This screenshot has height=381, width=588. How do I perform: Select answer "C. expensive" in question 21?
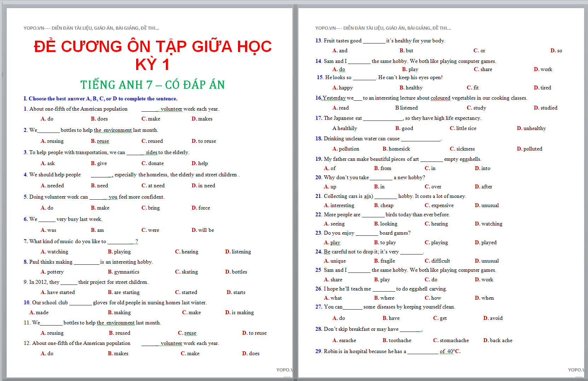(439, 205)
